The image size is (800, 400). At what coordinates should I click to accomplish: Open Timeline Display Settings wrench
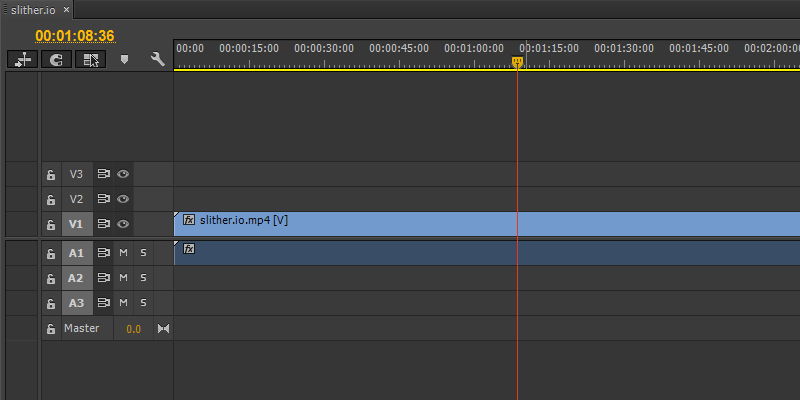coord(158,60)
